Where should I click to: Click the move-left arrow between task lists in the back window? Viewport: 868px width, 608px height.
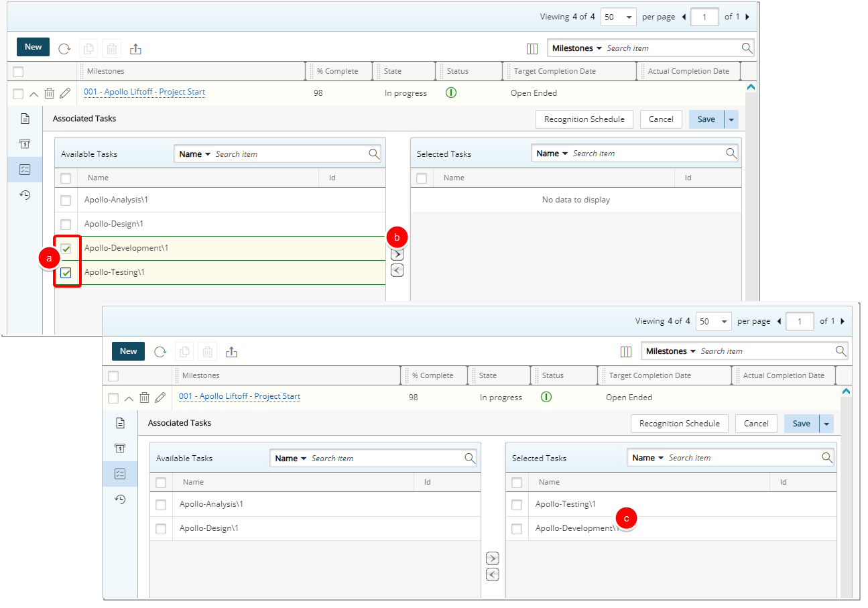click(x=397, y=270)
